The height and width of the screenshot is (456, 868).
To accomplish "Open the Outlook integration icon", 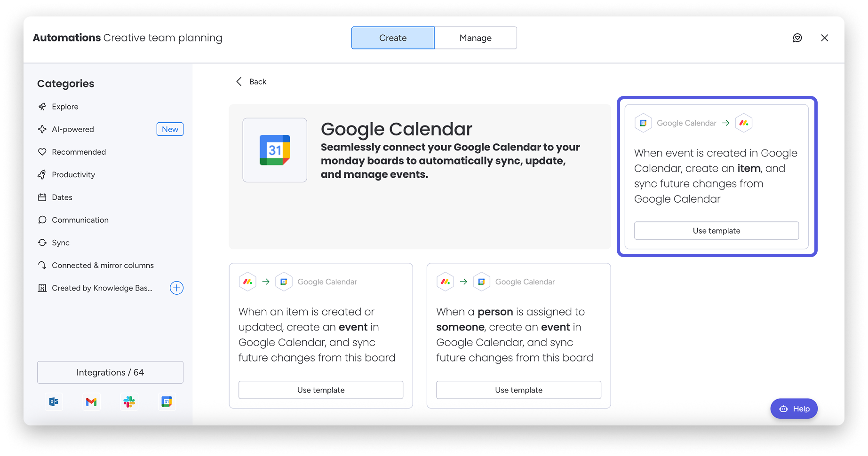I will click(54, 401).
